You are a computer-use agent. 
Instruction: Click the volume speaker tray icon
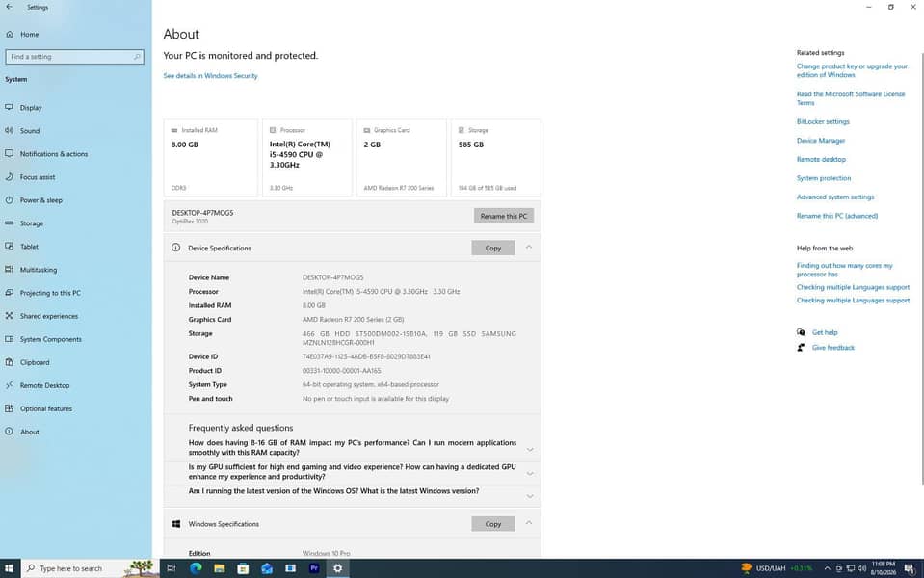862,568
